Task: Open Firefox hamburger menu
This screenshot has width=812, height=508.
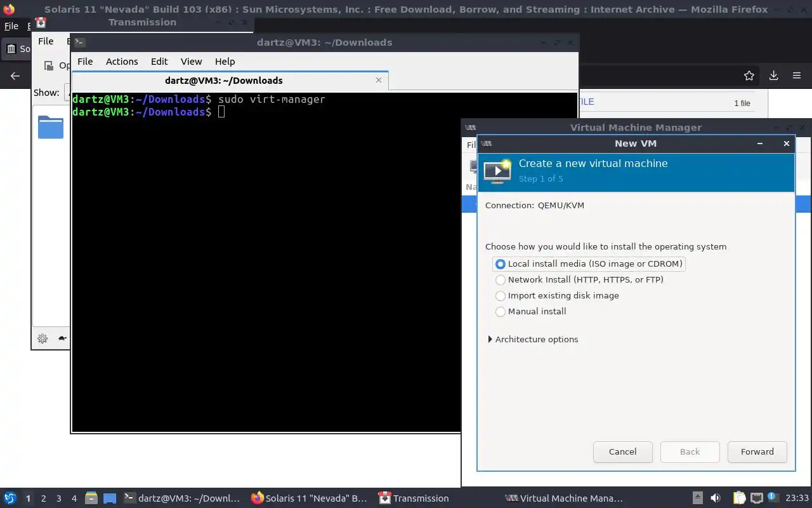Action: click(797, 76)
